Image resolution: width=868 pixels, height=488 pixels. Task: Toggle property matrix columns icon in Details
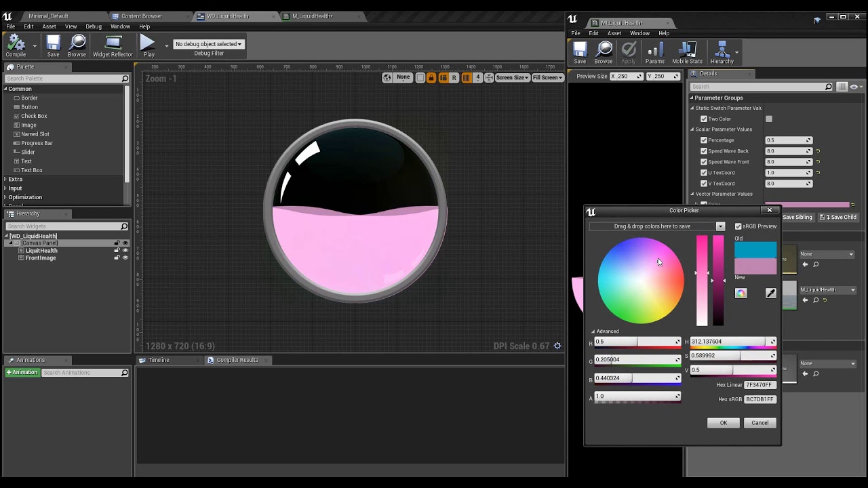842,87
